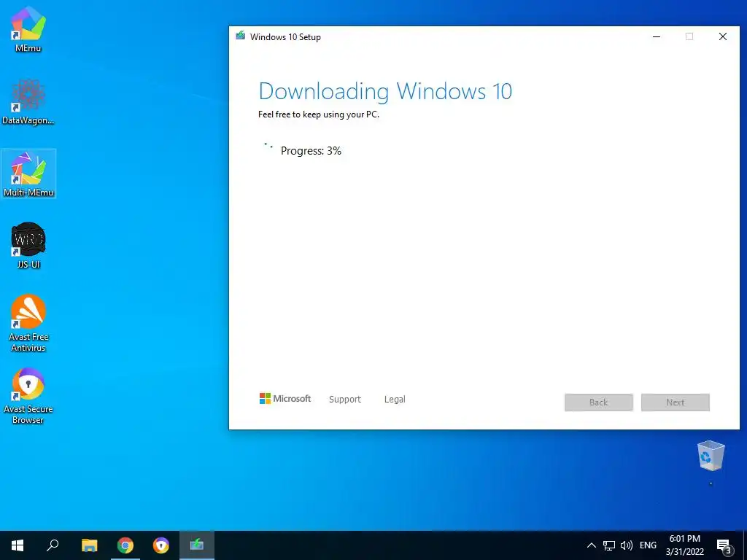Click the Next button in Setup
747x560 pixels.
675,402
